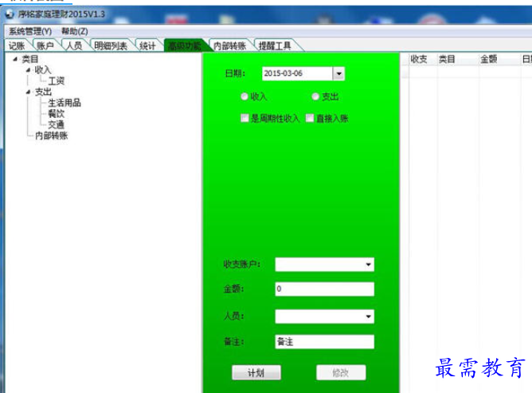
Task: Choose the 支出 radio button
Action: tap(315, 96)
